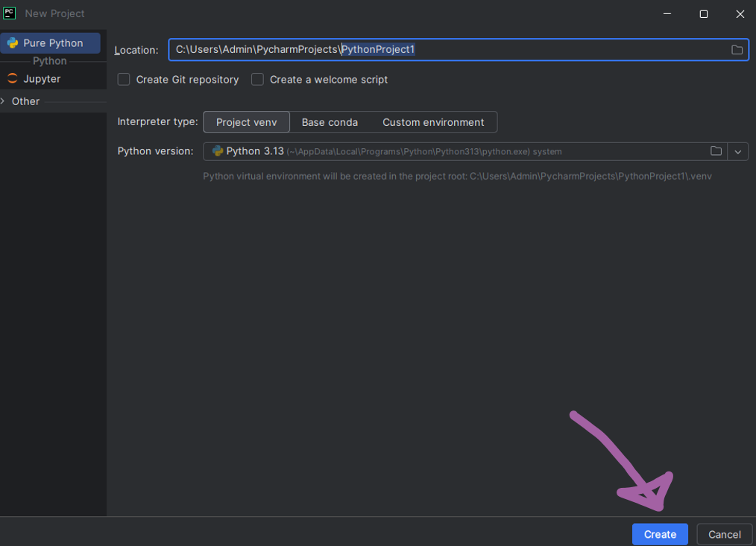Click the Python icon in version field
Image resolution: width=756 pixels, height=546 pixels.
pyautogui.click(x=218, y=151)
